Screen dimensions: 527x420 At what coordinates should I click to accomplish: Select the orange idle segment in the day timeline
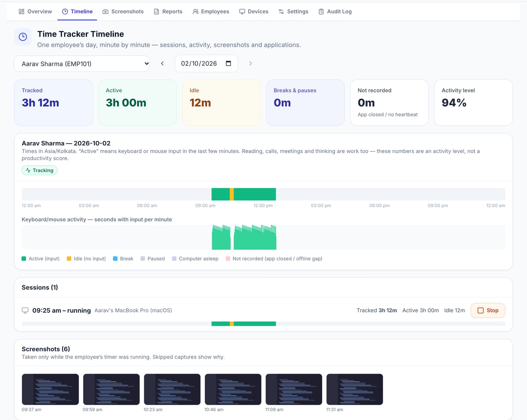232,194
